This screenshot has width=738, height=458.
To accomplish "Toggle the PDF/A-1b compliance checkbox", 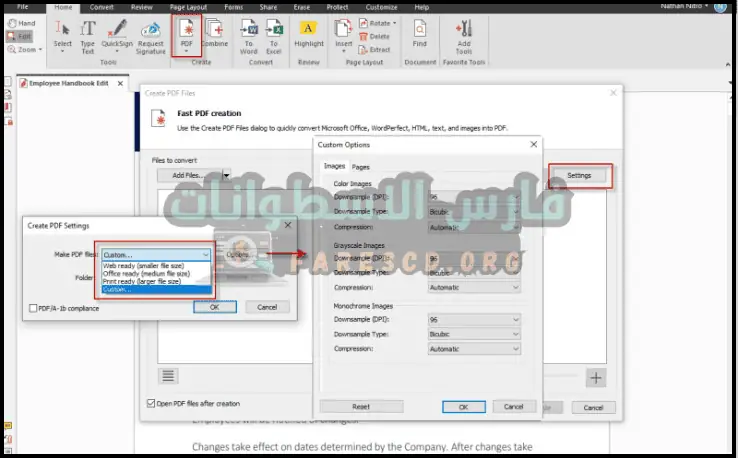I will pos(35,308).
